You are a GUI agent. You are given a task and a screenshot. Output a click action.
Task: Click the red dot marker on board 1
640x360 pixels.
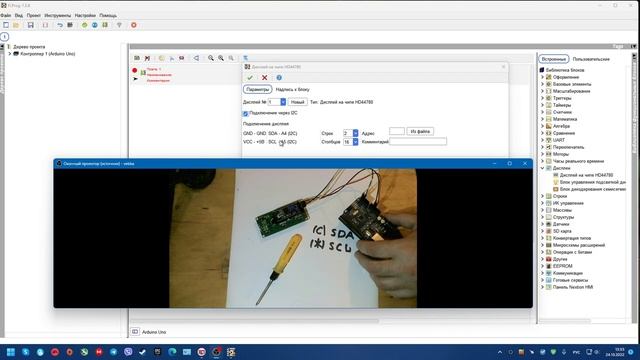135,70
